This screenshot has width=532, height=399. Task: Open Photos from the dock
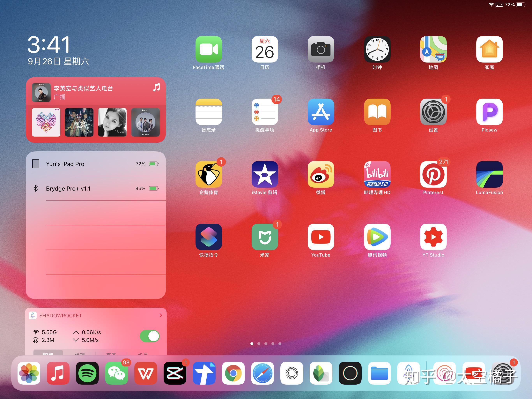pos(29,373)
